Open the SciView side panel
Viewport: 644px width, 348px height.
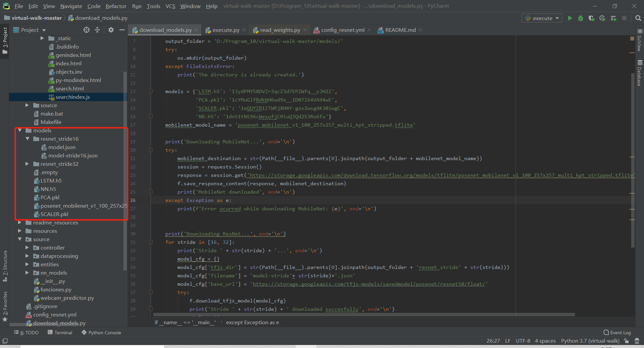[x=640, y=40]
